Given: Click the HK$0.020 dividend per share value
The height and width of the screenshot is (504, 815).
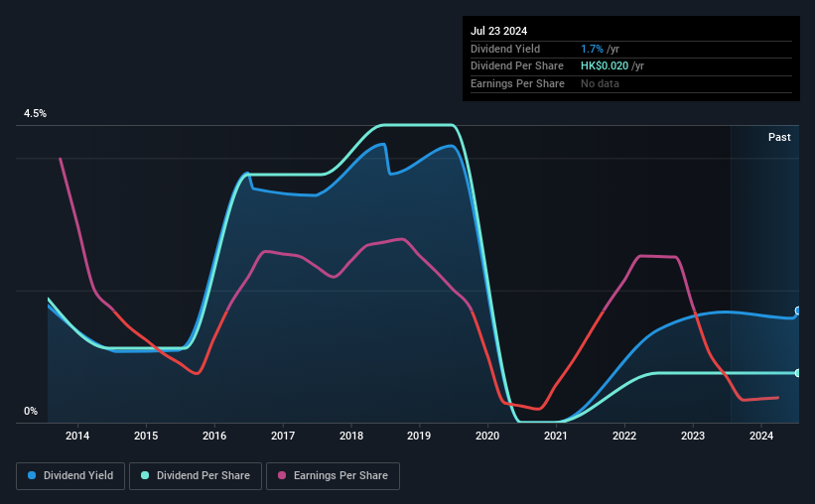Looking at the screenshot, I should 605,66.
